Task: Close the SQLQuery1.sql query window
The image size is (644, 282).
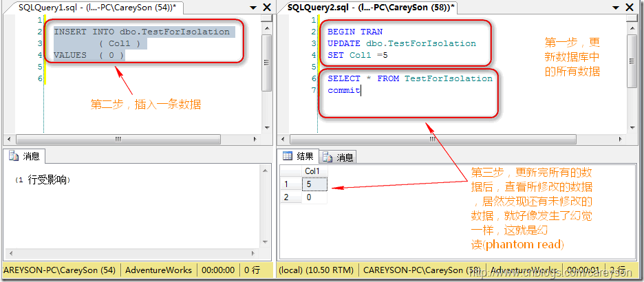Action: (267, 7)
